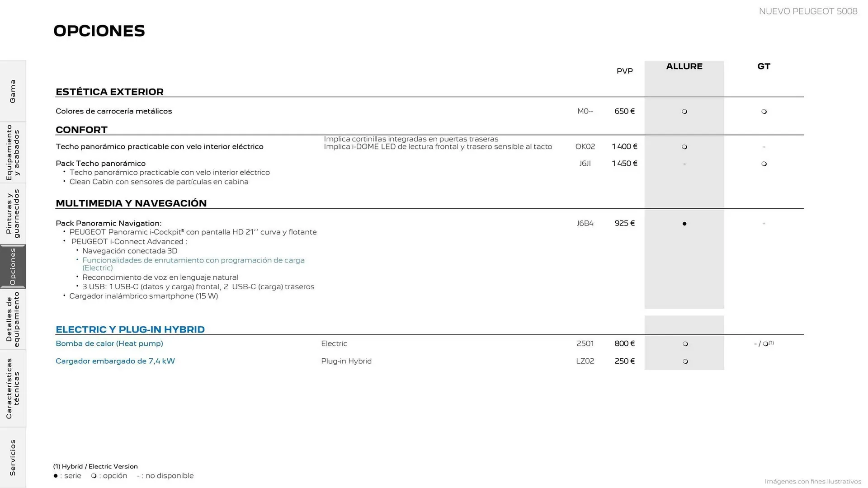The image size is (868, 488).
Task: Click the ELECTRIC Y PLUG-IN HYBRID heading
Action: [x=130, y=329]
